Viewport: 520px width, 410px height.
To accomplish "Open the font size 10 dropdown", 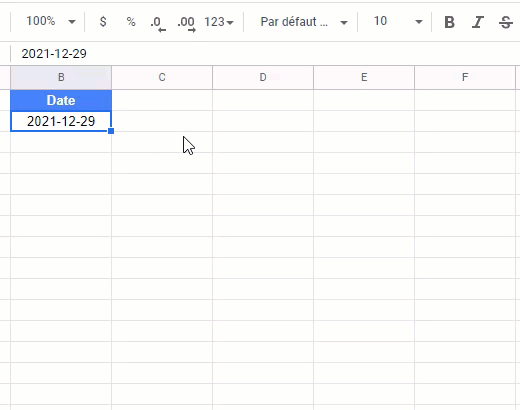I will (x=397, y=22).
